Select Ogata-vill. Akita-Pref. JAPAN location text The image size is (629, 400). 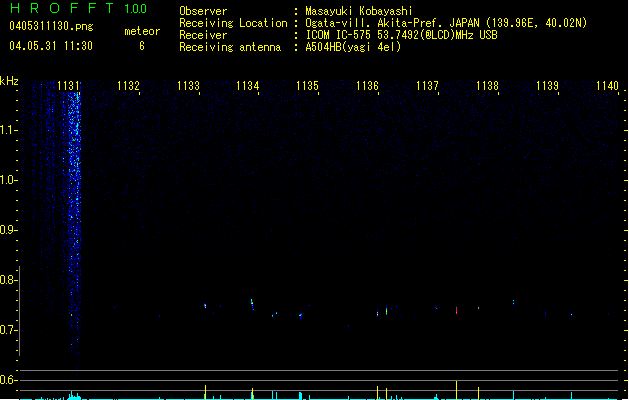tap(446, 23)
